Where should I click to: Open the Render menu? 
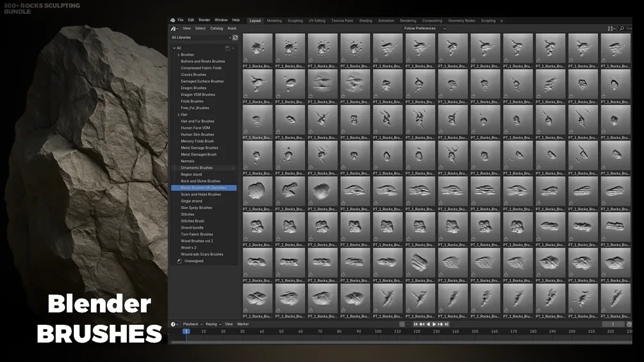204,20
